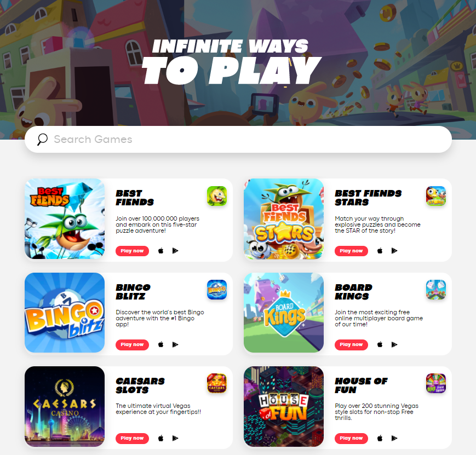Focus the Search Games input field

pyautogui.click(x=238, y=139)
